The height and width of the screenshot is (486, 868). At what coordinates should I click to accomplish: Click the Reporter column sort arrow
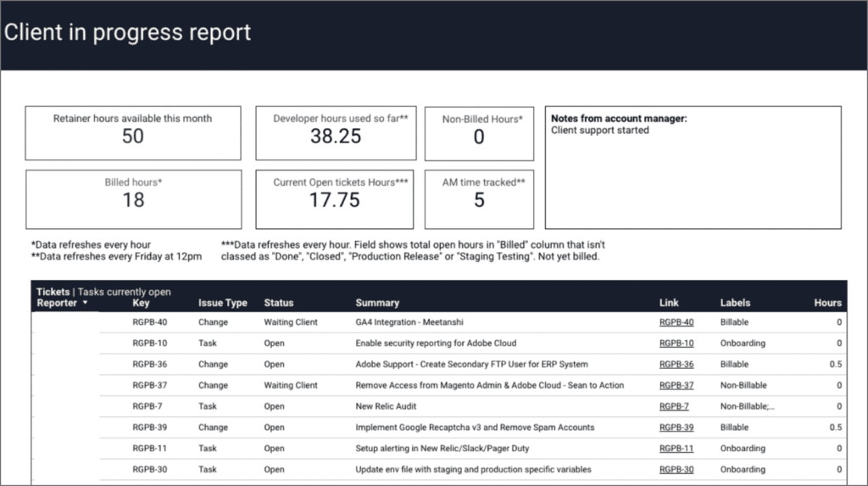(83, 303)
